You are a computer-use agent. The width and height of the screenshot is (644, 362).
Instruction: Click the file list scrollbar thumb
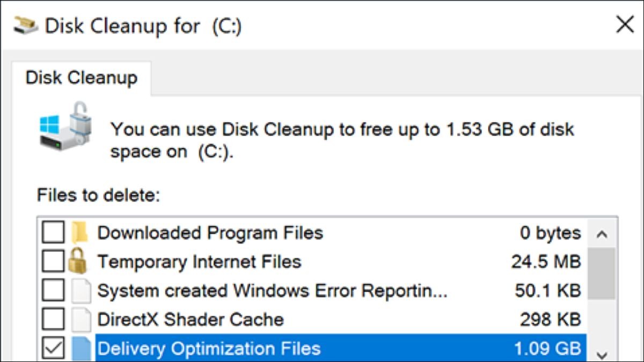click(x=602, y=273)
